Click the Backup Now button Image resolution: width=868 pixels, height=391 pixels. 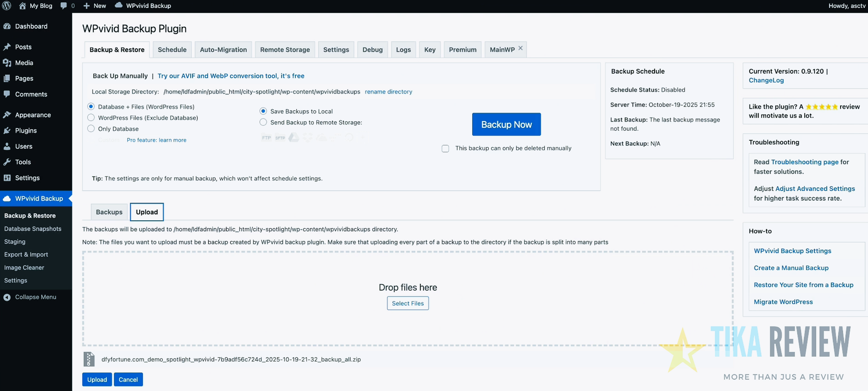[506, 124]
